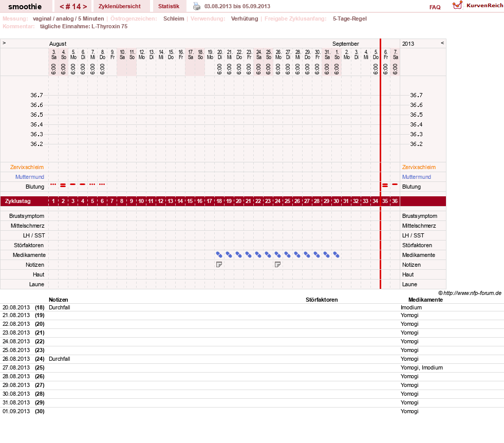
Task: Go to next cycle using '>' beside #14
Action: click(x=85, y=7)
